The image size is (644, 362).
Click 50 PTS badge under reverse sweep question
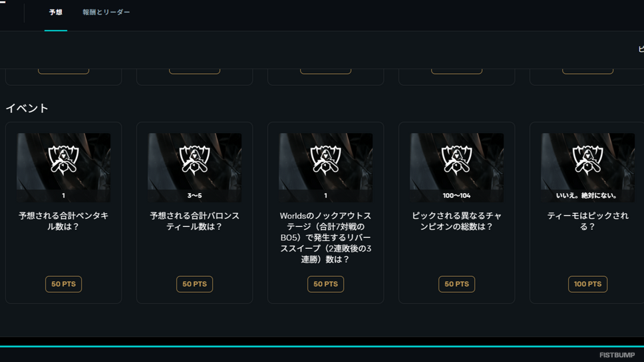click(325, 284)
